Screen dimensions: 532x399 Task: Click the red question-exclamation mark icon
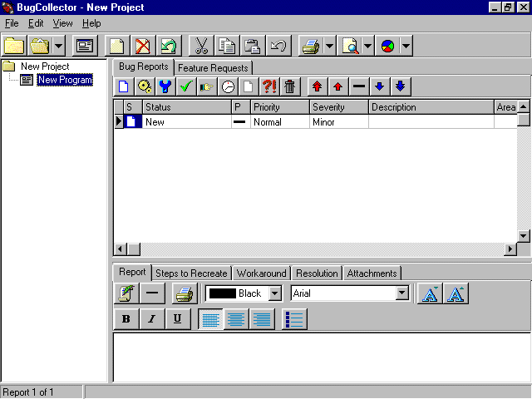[x=268, y=86]
